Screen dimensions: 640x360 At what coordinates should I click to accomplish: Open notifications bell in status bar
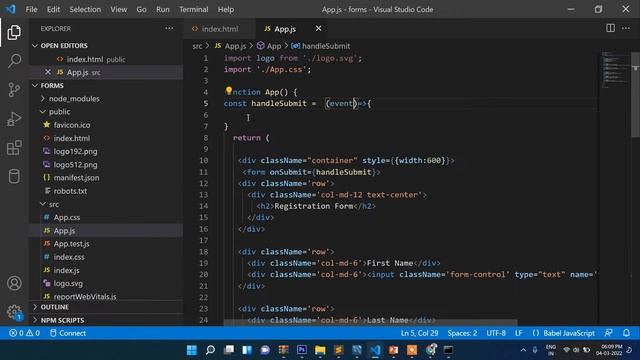point(626,333)
